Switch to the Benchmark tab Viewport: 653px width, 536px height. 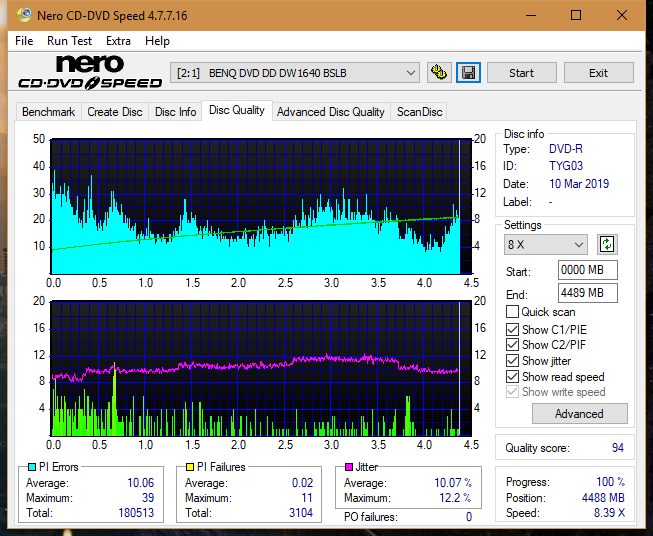pyautogui.click(x=49, y=112)
